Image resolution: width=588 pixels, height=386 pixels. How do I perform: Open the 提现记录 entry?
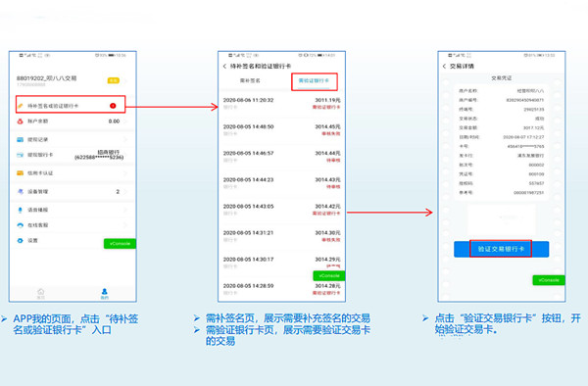73,140
